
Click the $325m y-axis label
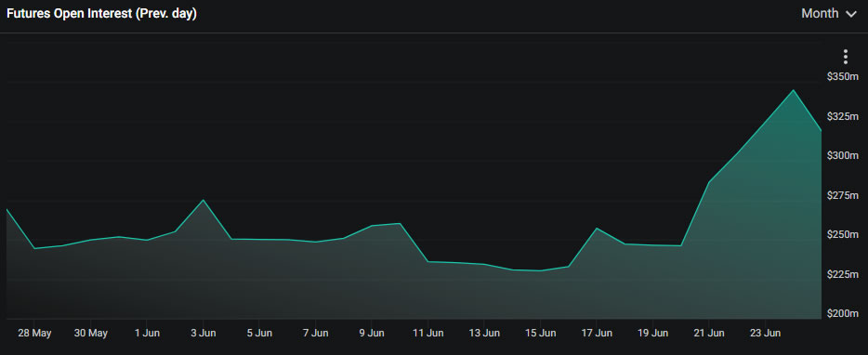click(x=843, y=116)
